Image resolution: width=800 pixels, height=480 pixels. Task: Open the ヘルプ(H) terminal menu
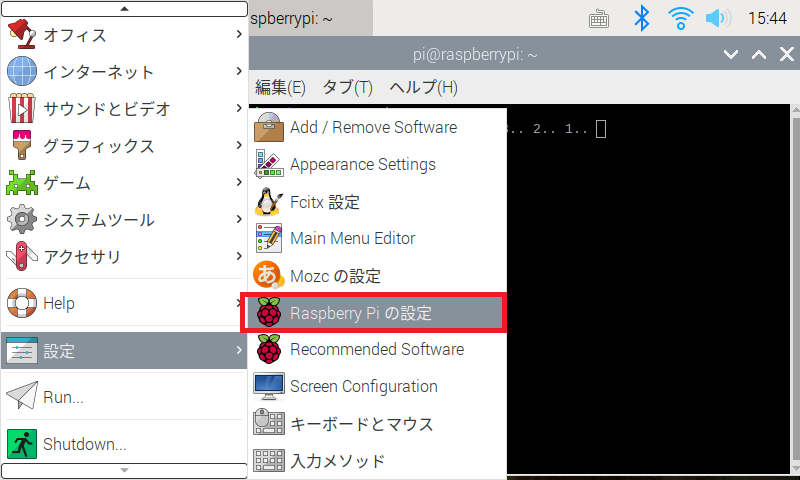click(423, 87)
